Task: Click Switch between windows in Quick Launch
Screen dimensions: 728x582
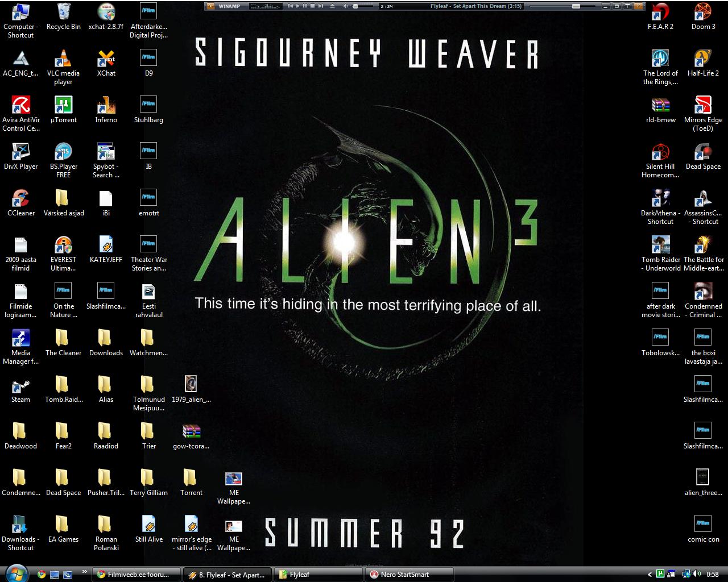Action: tap(68, 575)
